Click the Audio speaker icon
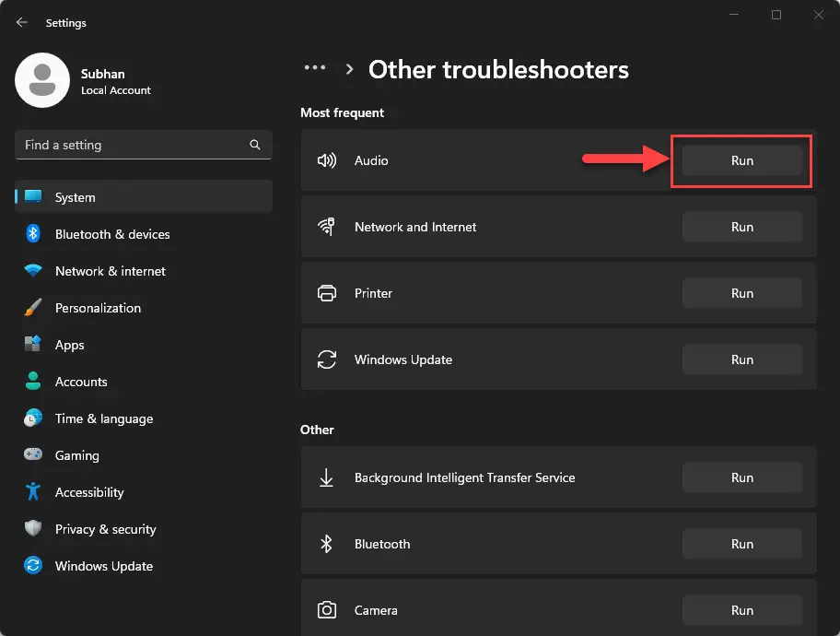 click(327, 160)
